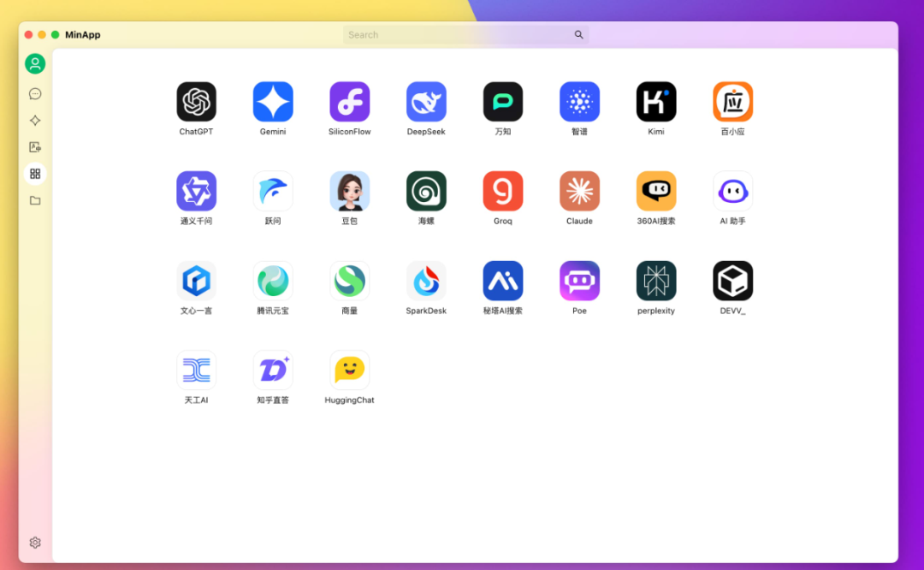Click the green user avatar
The width and height of the screenshot is (924, 570).
(x=35, y=63)
